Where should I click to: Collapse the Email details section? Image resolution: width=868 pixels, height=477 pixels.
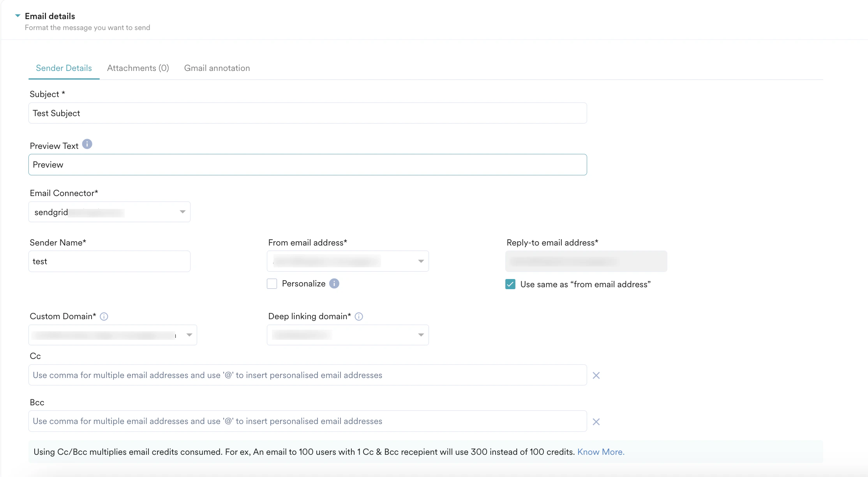(18, 16)
